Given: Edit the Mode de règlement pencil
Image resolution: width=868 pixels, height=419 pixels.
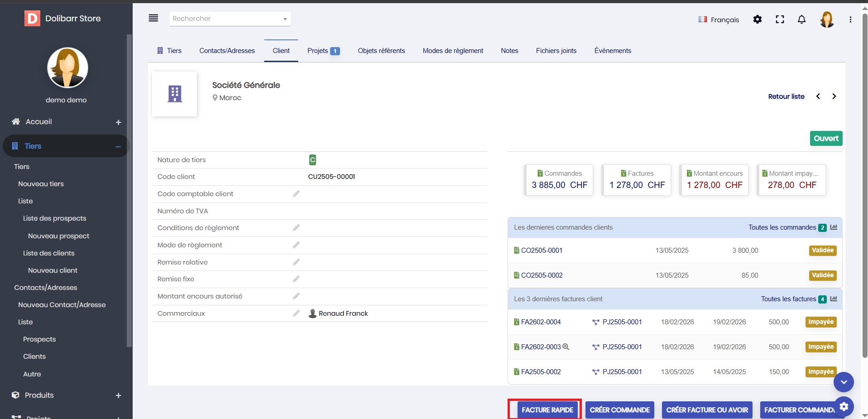Looking at the screenshot, I should pyautogui.click(x=296, y=245).
